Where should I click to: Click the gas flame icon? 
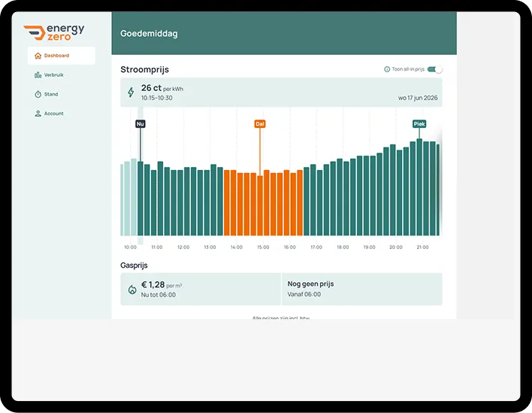(132, 290)
